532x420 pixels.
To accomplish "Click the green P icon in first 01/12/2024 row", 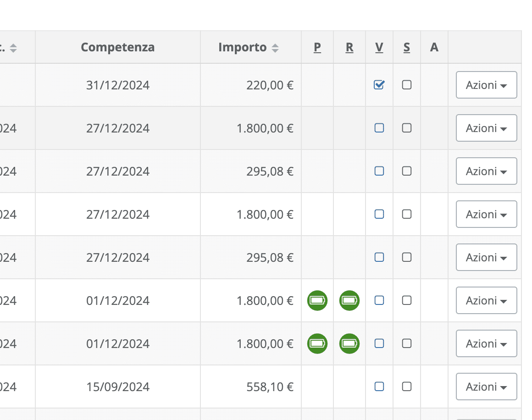I will click(317, 300).
